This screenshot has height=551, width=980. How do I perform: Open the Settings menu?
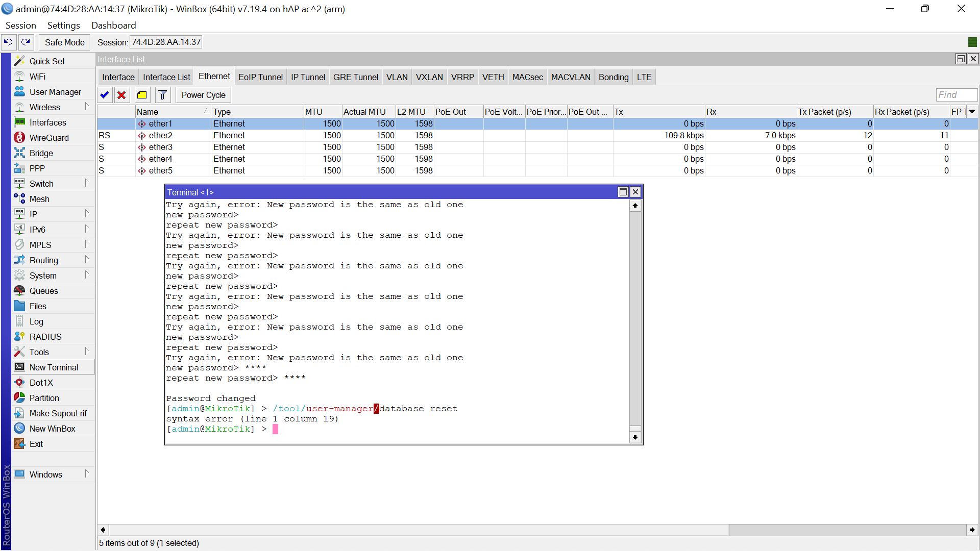point(63,26)
